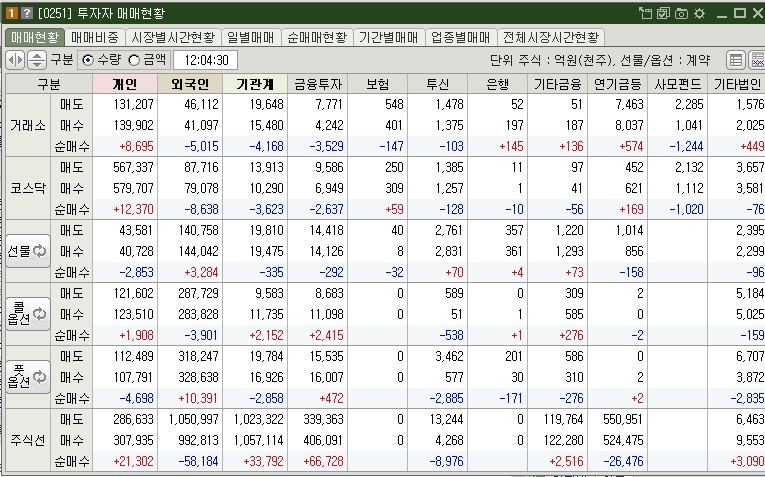Click the 선물 외국인 net buy +3,284
This screenshot has width=765, height=477.
tap(201, 272)
